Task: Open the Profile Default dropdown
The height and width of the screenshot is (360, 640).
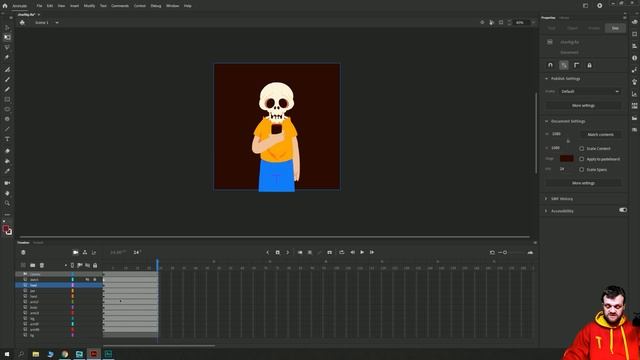Action: click(590, 91)
